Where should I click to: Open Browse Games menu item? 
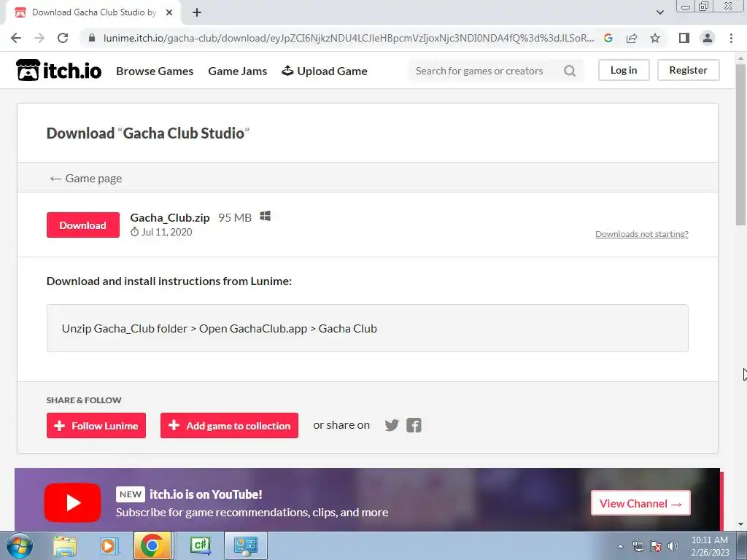click(x=155, y=71)
